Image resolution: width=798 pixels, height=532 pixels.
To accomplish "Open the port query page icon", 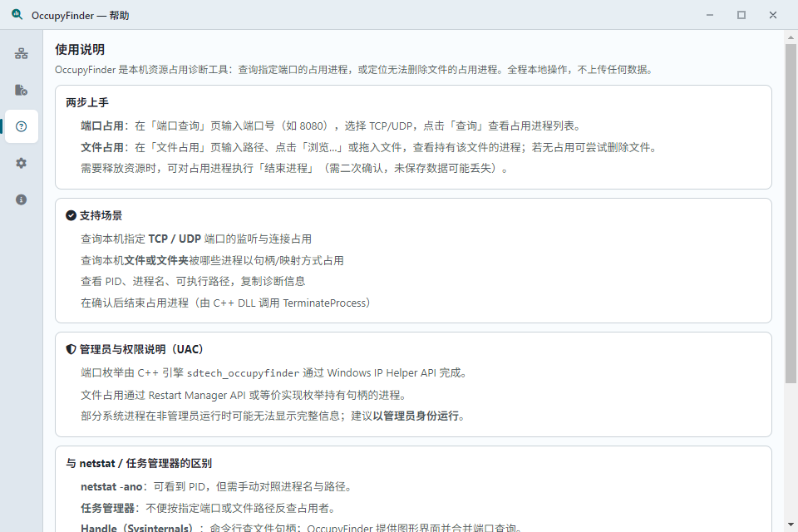I will tap(22, 53).
